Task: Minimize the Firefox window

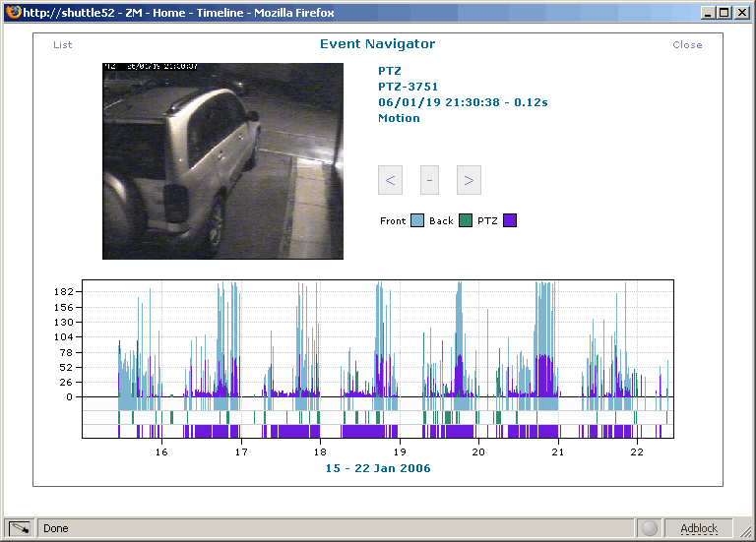Action: [707, 12]
